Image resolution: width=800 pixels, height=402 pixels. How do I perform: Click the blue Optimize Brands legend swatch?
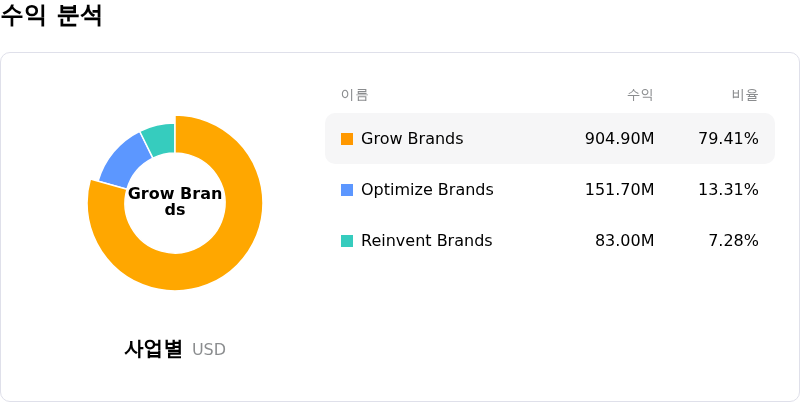[x=347, y=190]
